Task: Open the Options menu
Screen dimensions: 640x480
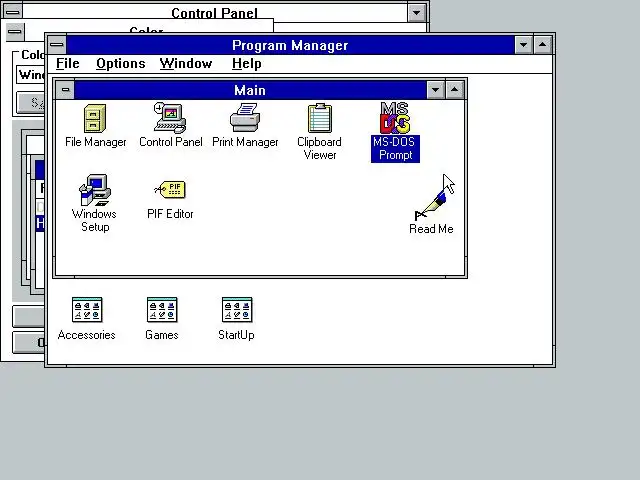Action: pyautogui.click(x=121, y=64)
